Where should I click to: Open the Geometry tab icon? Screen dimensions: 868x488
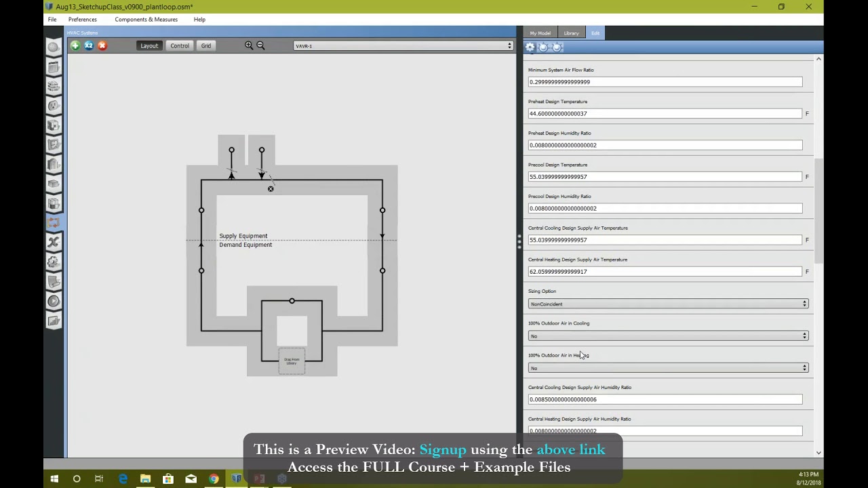click(53, 145)
